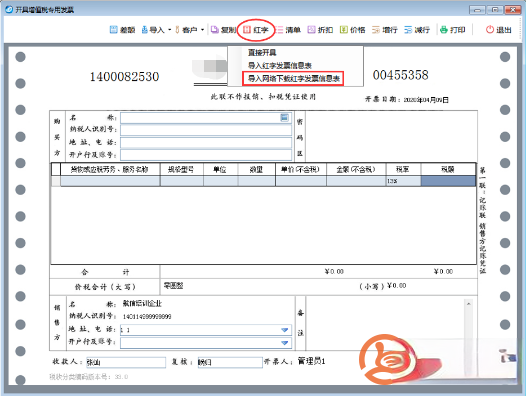Close the invoice window
The width and height of the screenshot is (526, 396).
point(513,10)
